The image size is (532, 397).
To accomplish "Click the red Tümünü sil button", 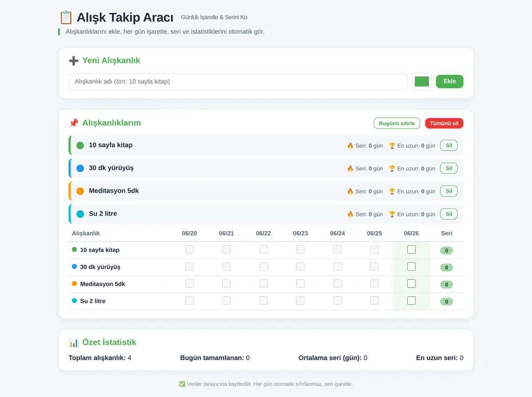I will 444,123.
